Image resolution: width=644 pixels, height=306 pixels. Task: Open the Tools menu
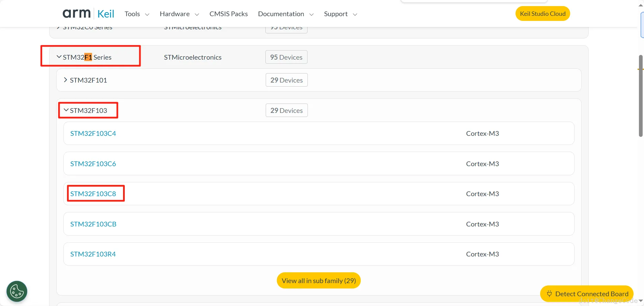[137, 14]
